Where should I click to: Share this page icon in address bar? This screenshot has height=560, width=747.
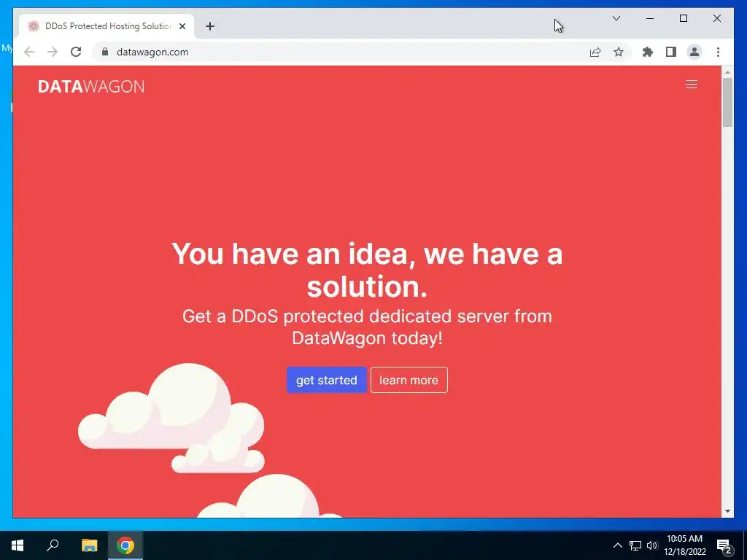pos(595,52)
